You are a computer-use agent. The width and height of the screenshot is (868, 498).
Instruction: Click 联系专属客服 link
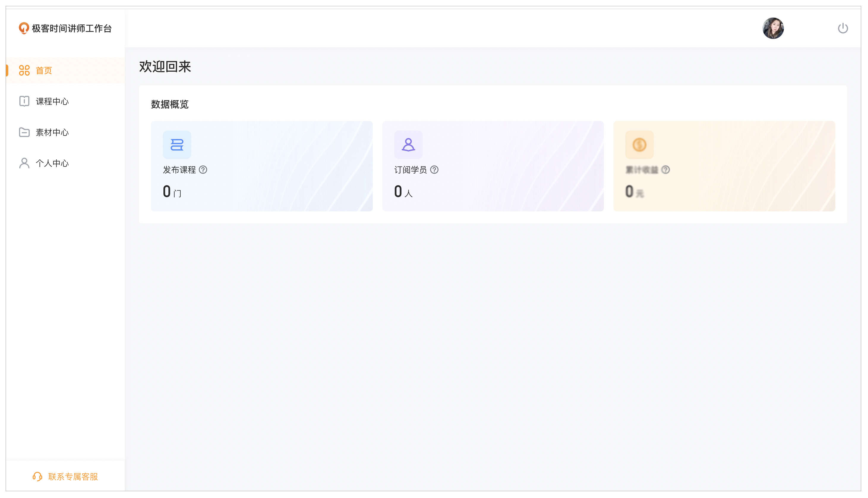(73, 477)
